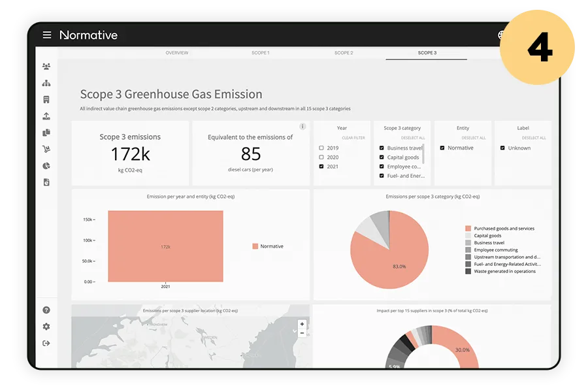Click the Normative legend swatch in bar chart
The width and height of the screenshot is (588, 392).
(x=255, y=246)
